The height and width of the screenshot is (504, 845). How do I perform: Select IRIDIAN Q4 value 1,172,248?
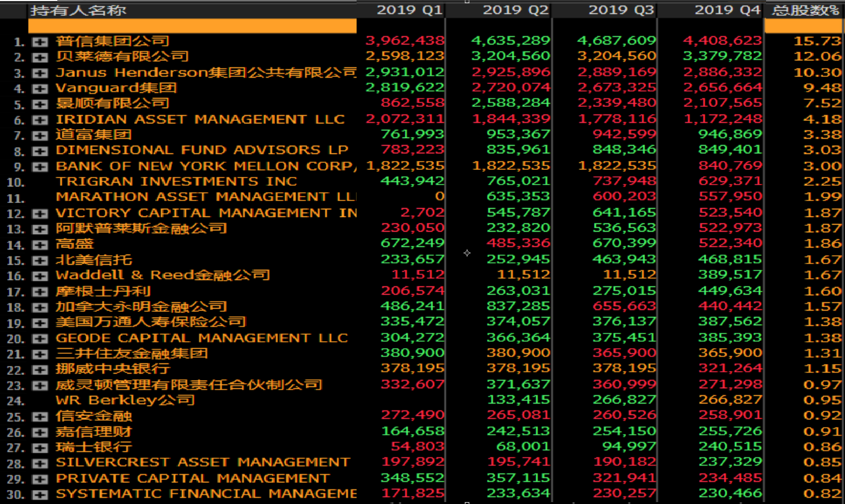coord(723,119)
